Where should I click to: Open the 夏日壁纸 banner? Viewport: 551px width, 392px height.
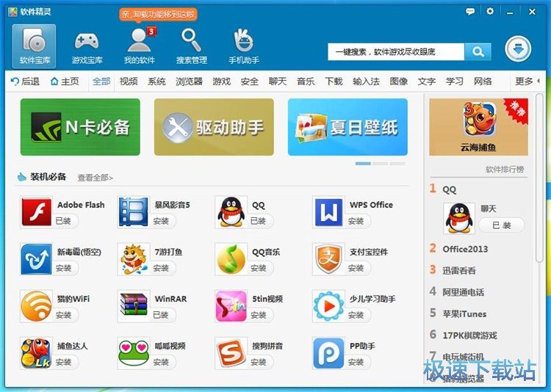pos(347,127)
